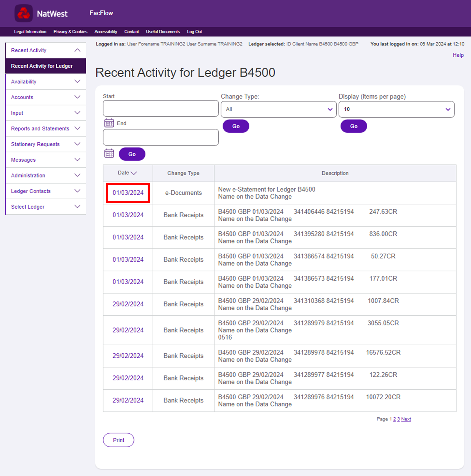This screenshot has height=476, width=471.
Task: Go to the Next results page
Action: coord(406,419)
